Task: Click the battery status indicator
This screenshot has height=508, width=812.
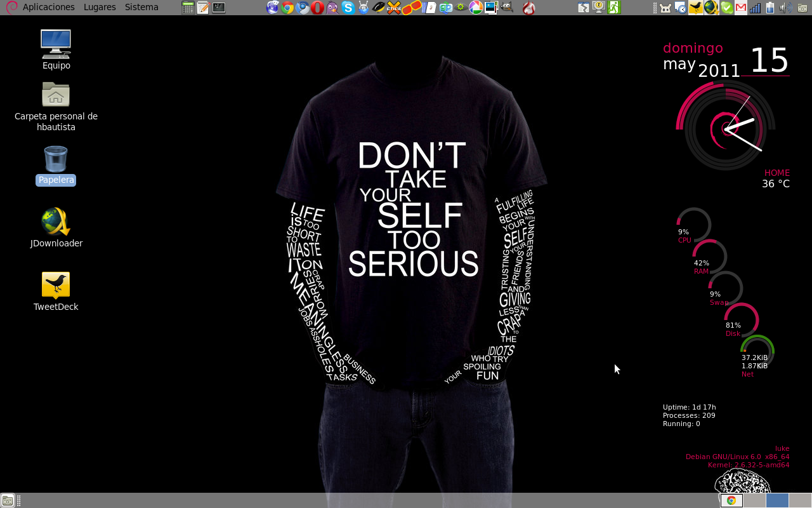Action: tap(771, 8)
